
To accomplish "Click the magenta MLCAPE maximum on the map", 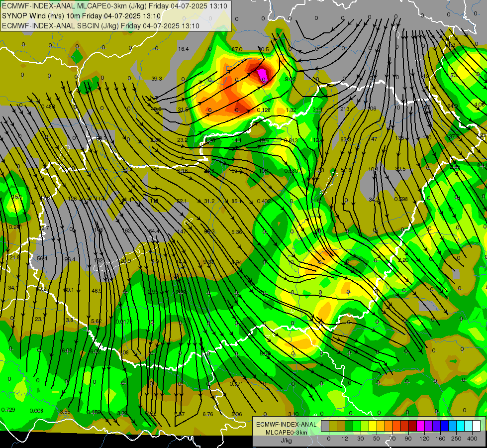I will tap(262, 75).
